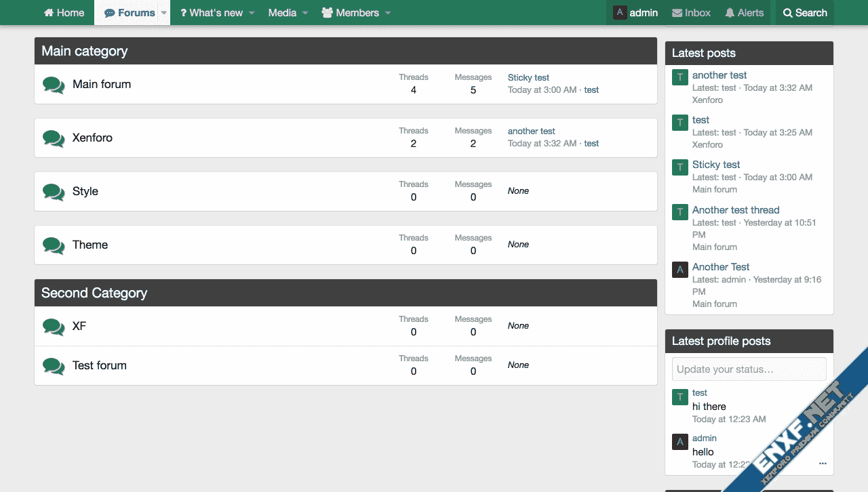Open the Second Category heading link
The width and height of the screenshot is (868, 492).
pos(94,293)
